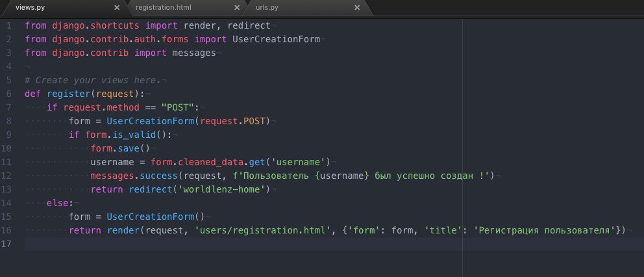
Task: Click 'request.method' on line 7
Action: point(101,107)
